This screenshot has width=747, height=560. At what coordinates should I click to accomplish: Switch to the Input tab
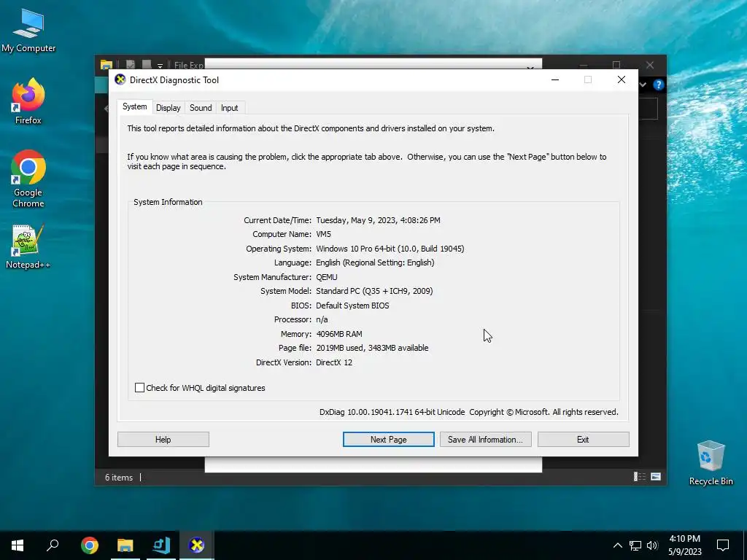click(x=229, y=108)
